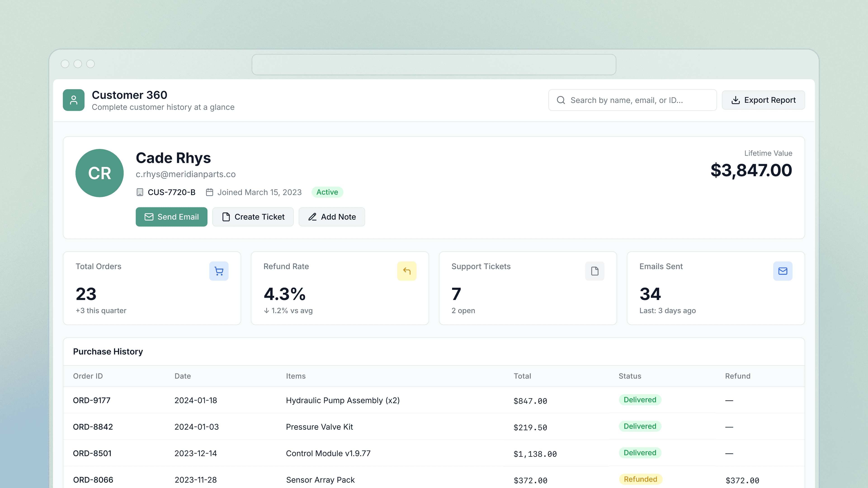The height and width of the screenshot is (488, 868).
Task: Export the customer report
Action: click(x=763, y=100)
